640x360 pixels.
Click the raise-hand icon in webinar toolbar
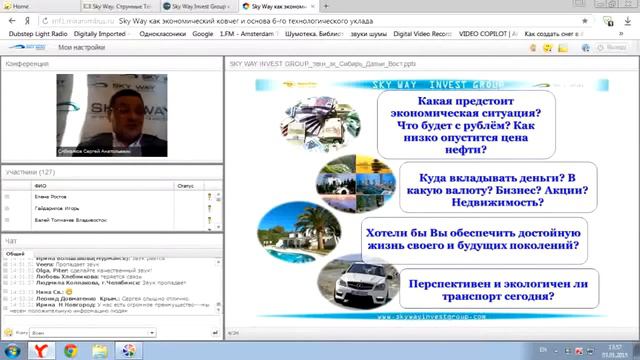[x=533, y=48]
